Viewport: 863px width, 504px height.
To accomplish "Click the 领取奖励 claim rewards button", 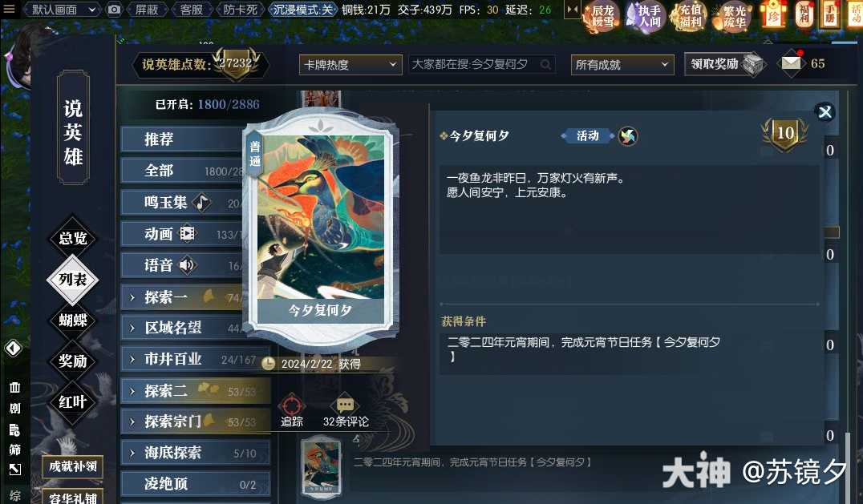I will click(723, 64).
